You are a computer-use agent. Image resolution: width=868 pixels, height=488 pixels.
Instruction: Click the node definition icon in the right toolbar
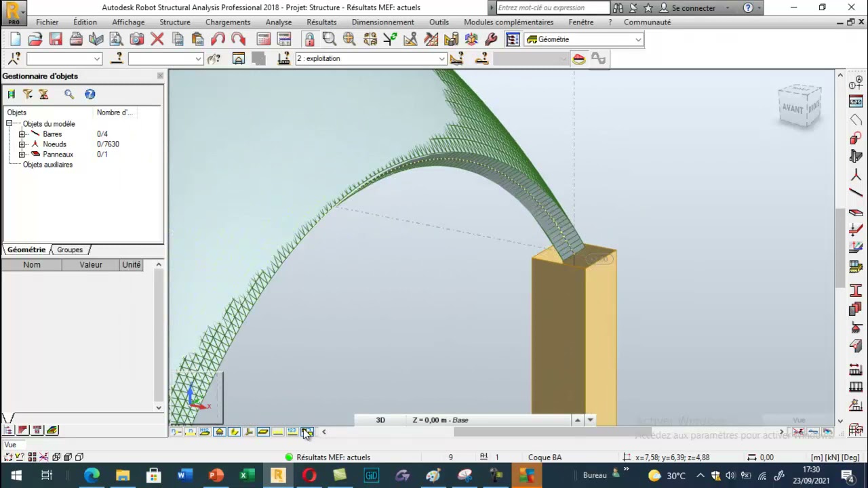tap(856, 175)
